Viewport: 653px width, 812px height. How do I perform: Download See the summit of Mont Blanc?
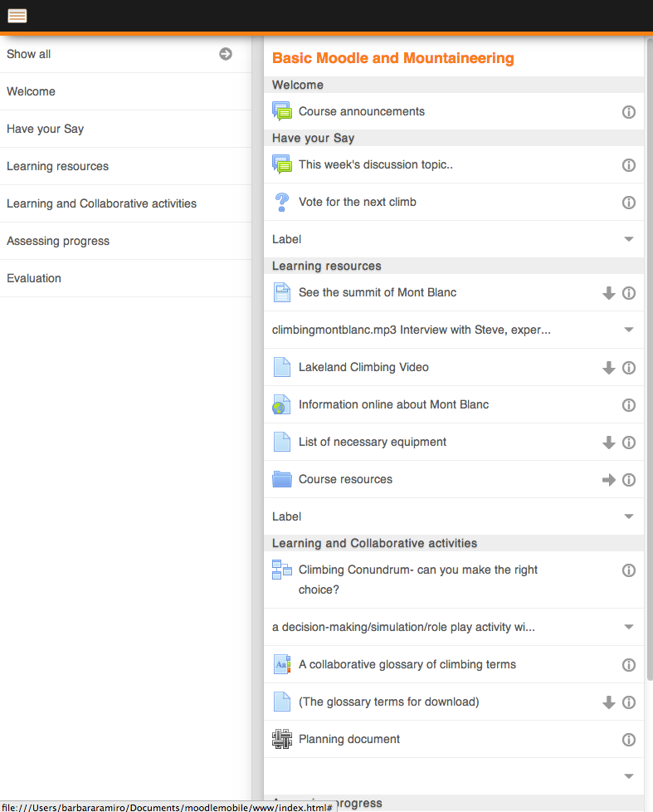609,293
